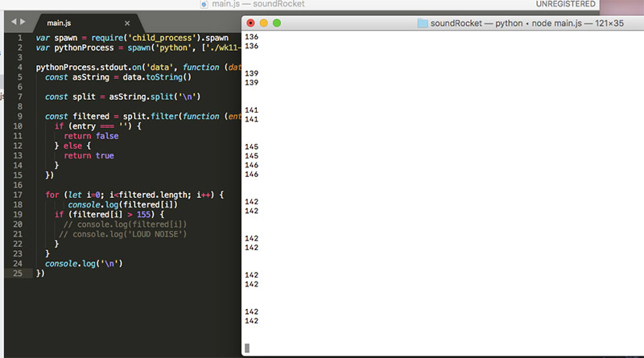
Task: Click the forward navigation arrow in Sublime tab bar
Action: [23, 22]
